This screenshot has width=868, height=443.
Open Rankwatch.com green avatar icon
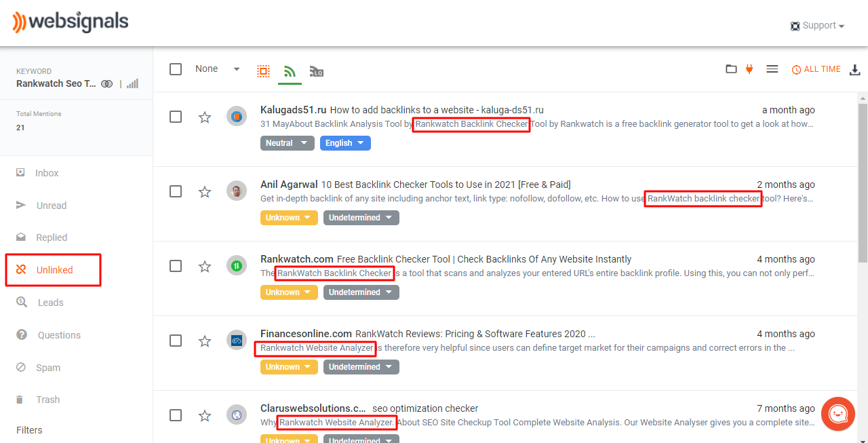236,265
